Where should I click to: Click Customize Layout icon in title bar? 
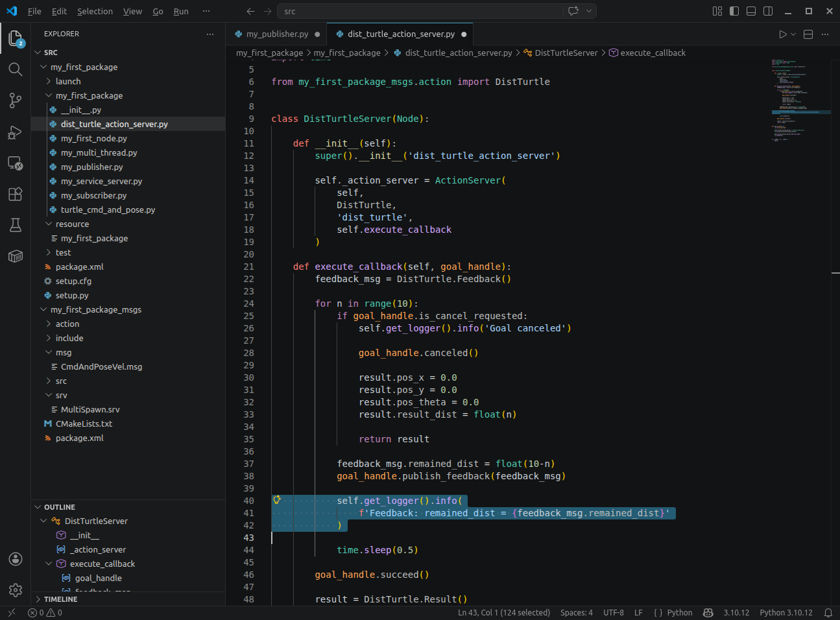[717, 11]
